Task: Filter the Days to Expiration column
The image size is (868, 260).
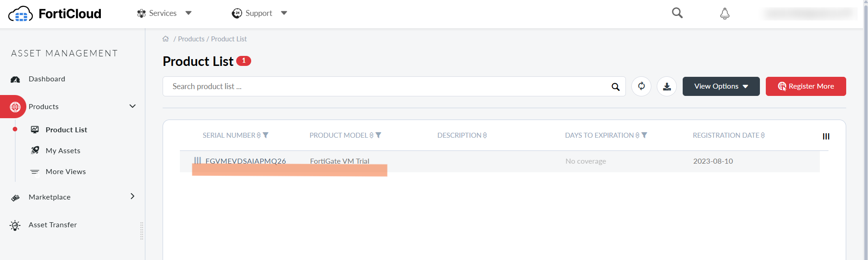Action: (644, 135)
